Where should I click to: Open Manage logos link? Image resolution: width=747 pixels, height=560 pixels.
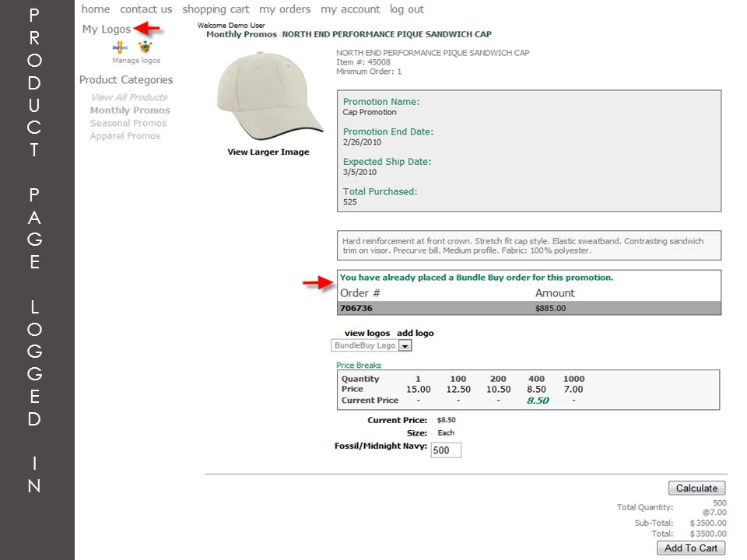click(136, 61)
